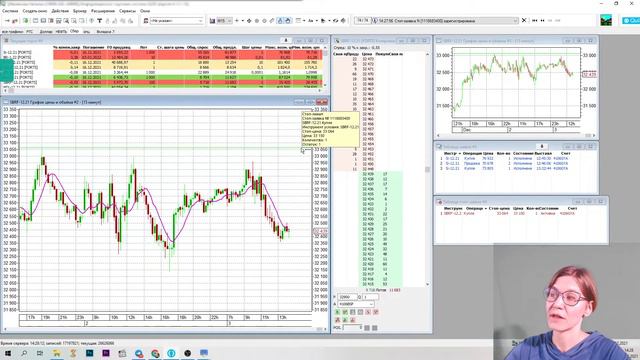Open the Расширения menu
This screenshot has width=640, height=360.
pyautogui.click(x=103, y=11)
